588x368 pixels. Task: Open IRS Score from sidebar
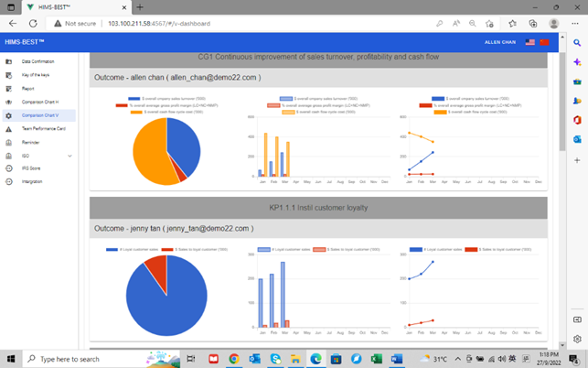[x=31, y=168]
